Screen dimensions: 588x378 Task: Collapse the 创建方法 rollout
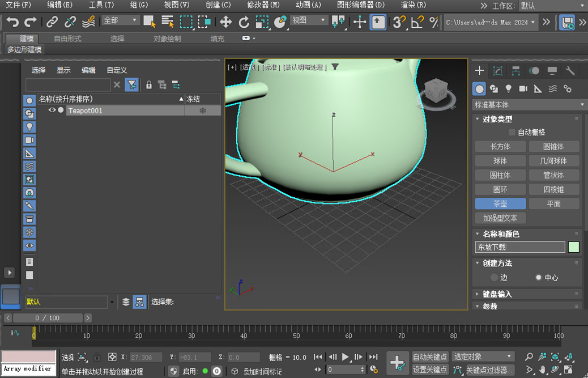click(478, 264)
